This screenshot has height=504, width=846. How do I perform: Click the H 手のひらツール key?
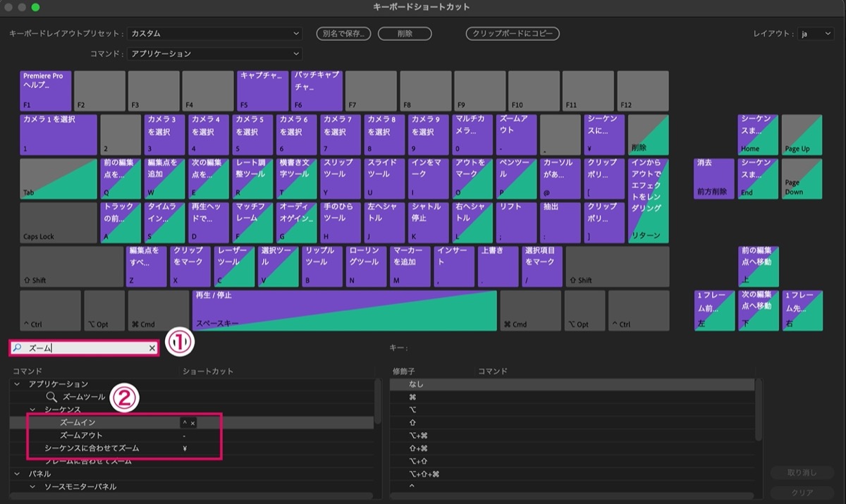point(341,222)
